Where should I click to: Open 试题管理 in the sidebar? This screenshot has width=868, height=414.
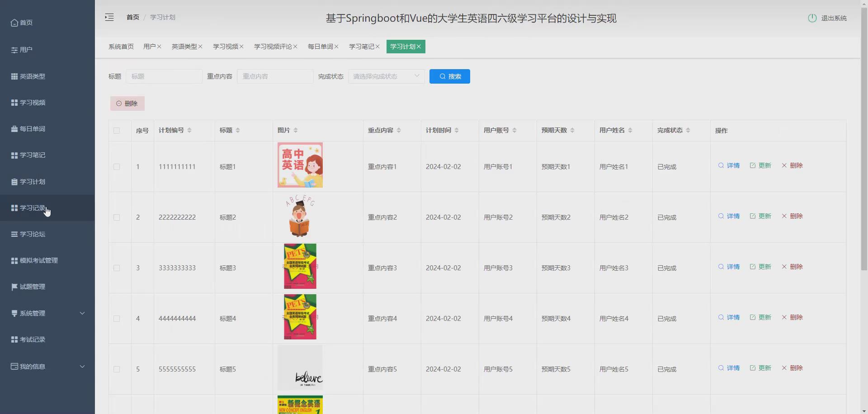click(47, 287)
